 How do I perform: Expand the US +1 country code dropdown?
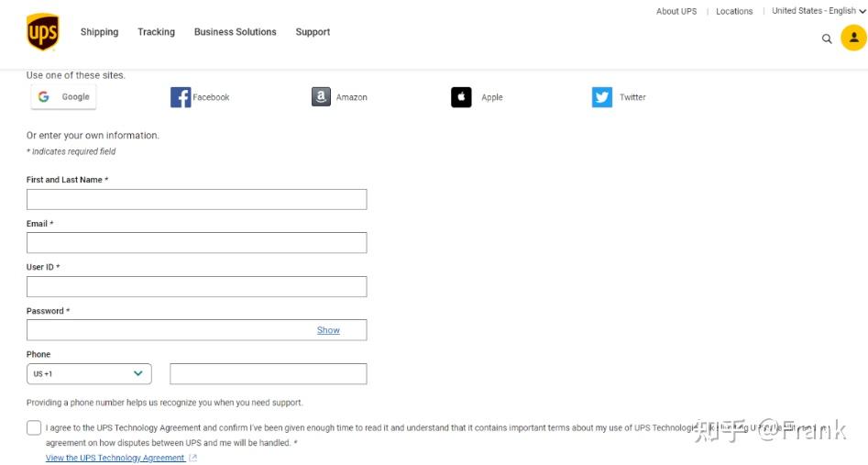pos(89,373)
